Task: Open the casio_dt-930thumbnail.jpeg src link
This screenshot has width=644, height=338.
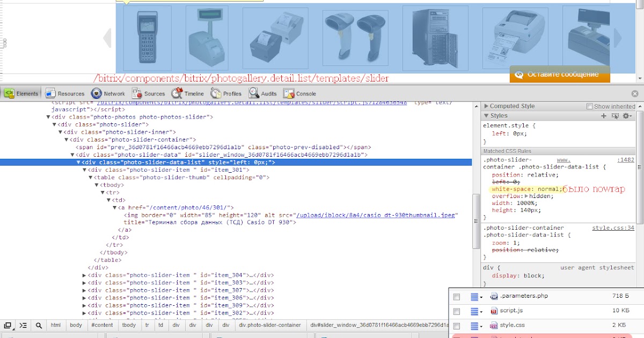Action: click(x=375, y=215)
